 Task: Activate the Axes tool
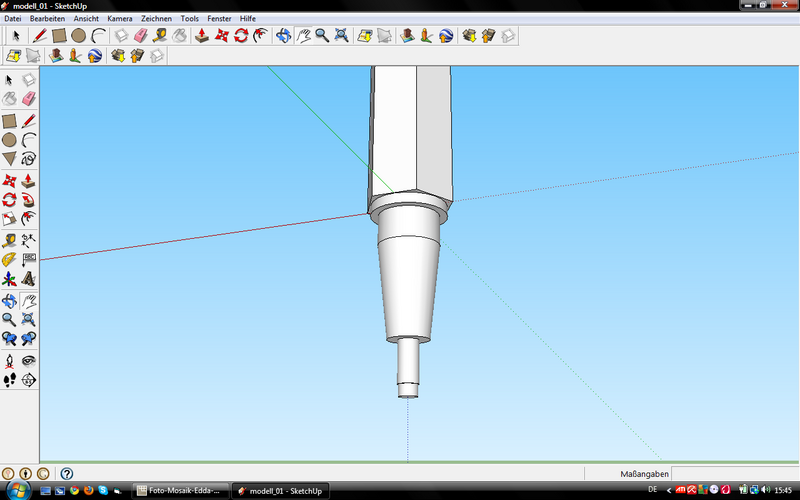click(x=9, y=279)
